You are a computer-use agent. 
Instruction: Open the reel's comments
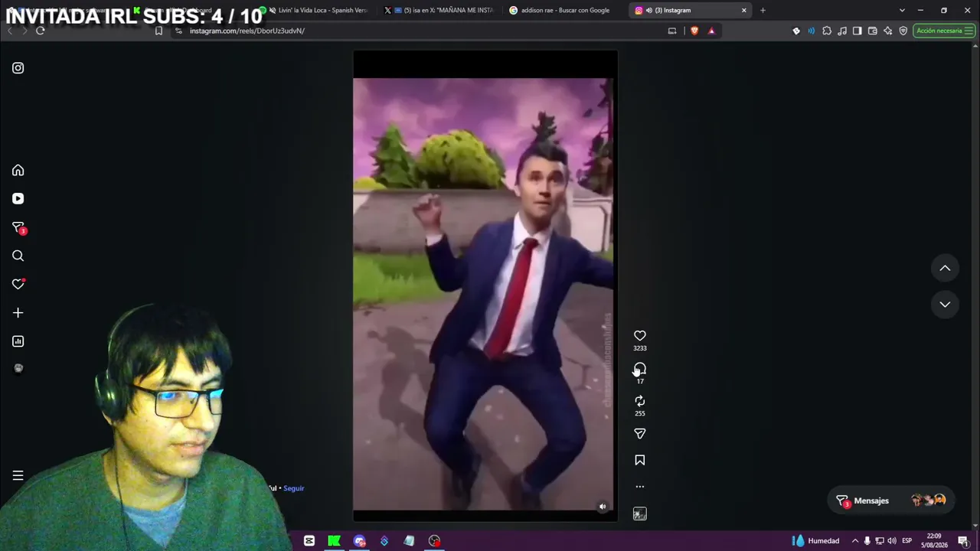coord(640,370)
